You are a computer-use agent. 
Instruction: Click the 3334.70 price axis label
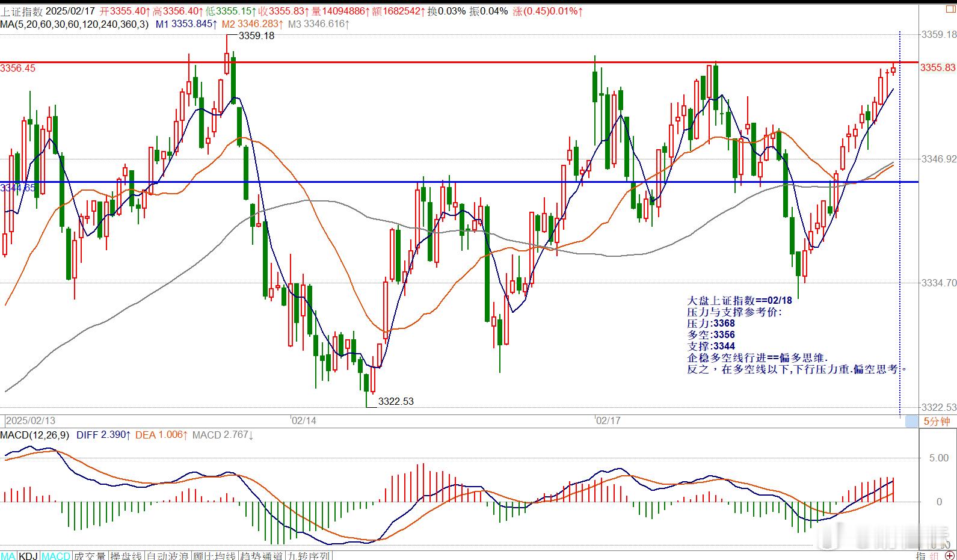coord(939,283)
